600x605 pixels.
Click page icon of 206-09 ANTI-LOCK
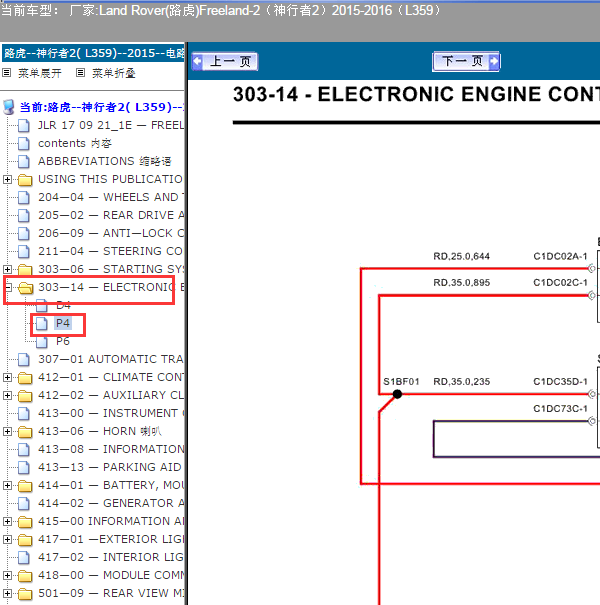click(24, 233)
